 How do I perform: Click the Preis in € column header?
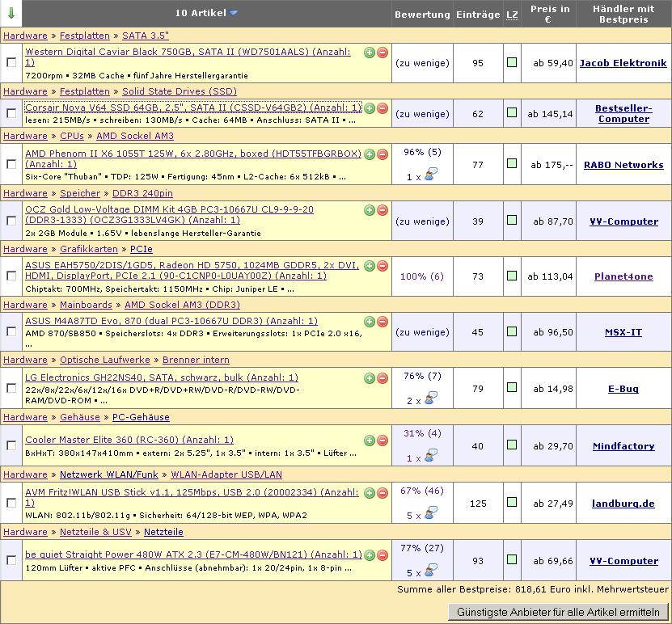(x=549, y=14)
